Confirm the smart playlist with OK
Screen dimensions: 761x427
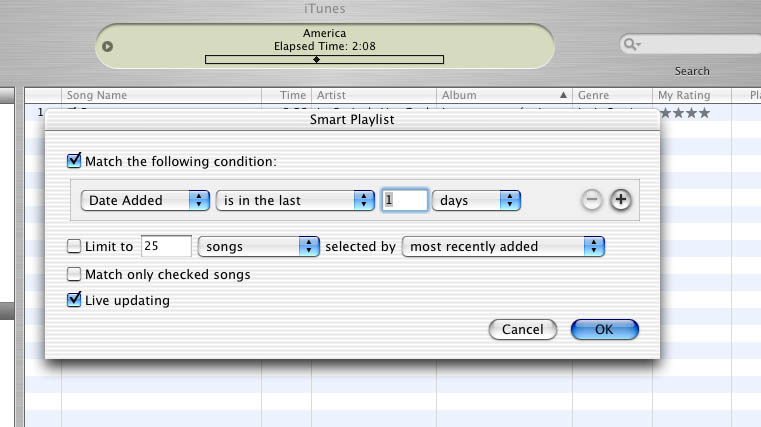pos(605,329)
